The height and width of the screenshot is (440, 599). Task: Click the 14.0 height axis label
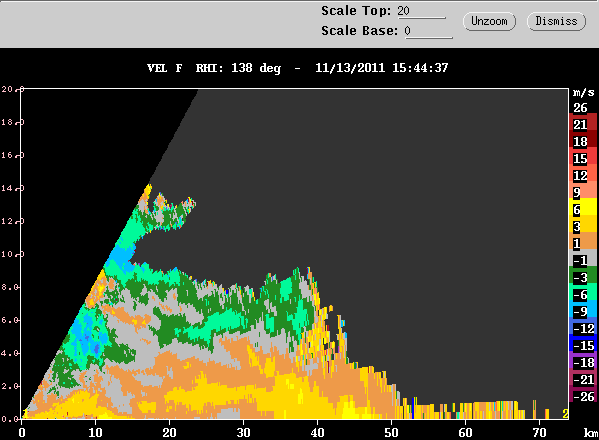pos(13,188)
